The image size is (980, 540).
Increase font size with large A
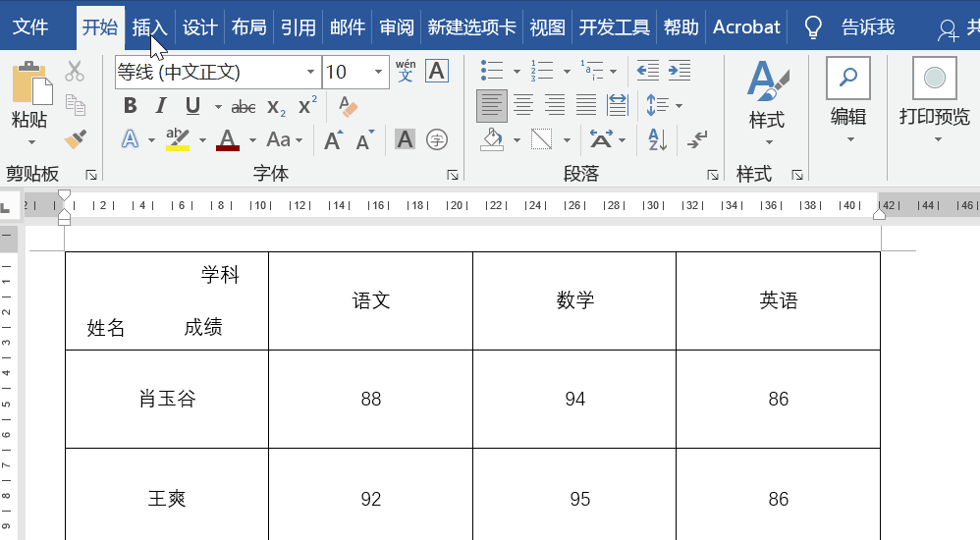click(333, 140)
